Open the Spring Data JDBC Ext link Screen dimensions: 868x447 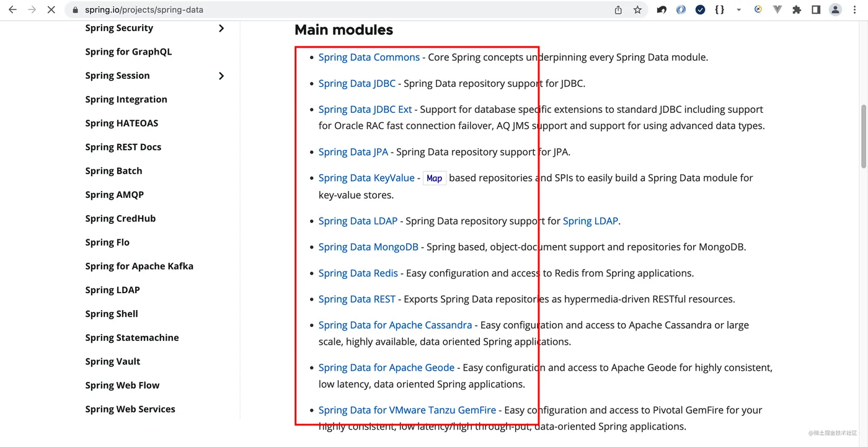pyautogui.click(x=365, y=109)
